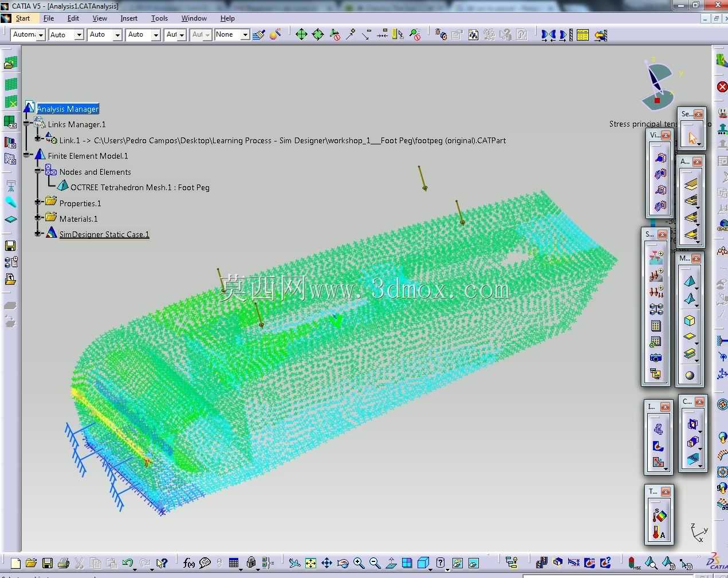
Task: Click the What's This help icon
Action: [162, 564]
